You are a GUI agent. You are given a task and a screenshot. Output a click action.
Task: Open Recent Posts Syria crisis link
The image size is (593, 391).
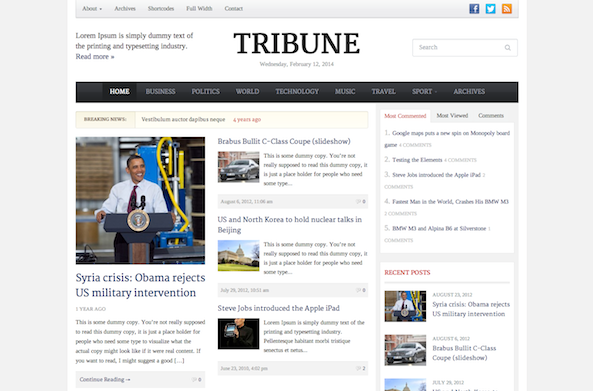point(471,309)
